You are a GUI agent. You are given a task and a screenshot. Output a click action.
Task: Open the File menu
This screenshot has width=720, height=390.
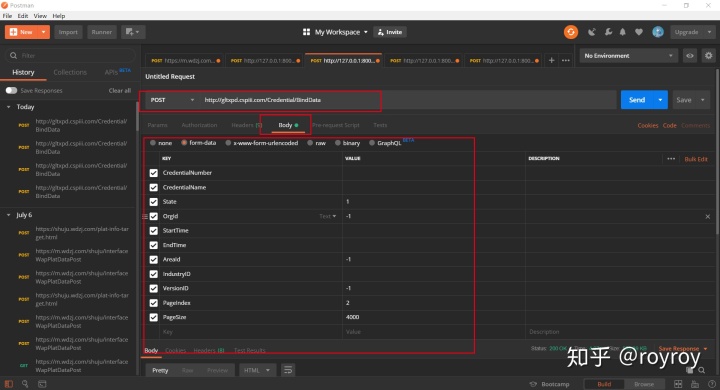pos(7,16)
